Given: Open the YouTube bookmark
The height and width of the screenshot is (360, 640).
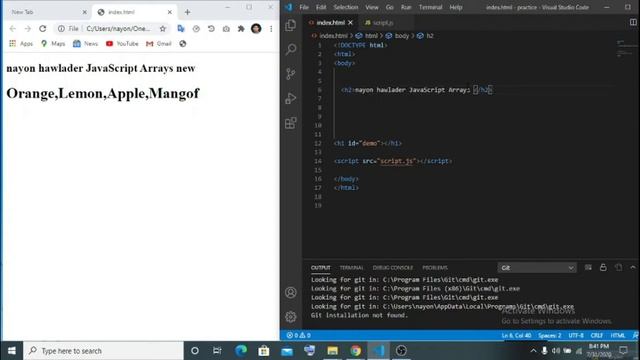Looking at the screenshot, I should 122,44.
